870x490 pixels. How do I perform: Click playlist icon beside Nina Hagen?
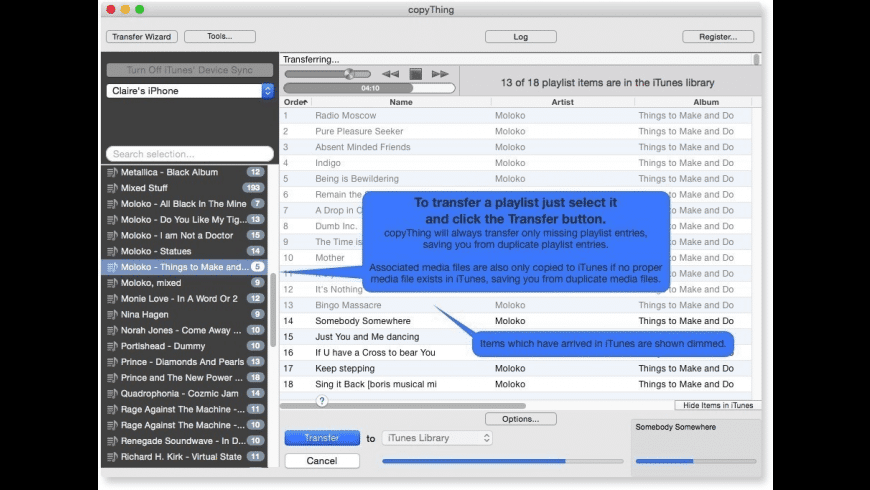tap(112, 314)
